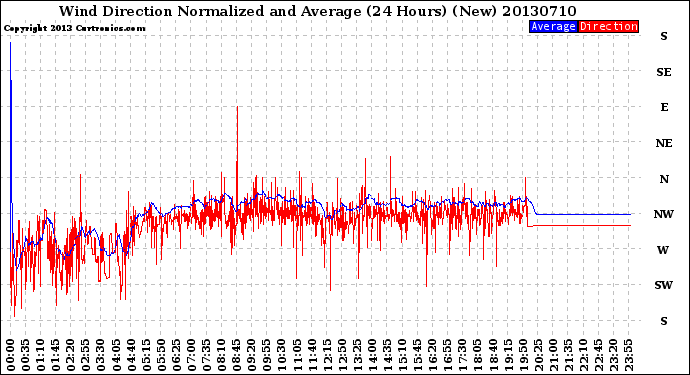Click the 18:40 time axis label
Viewport: 690px width, 375px height.
click(x=493, y=355)
